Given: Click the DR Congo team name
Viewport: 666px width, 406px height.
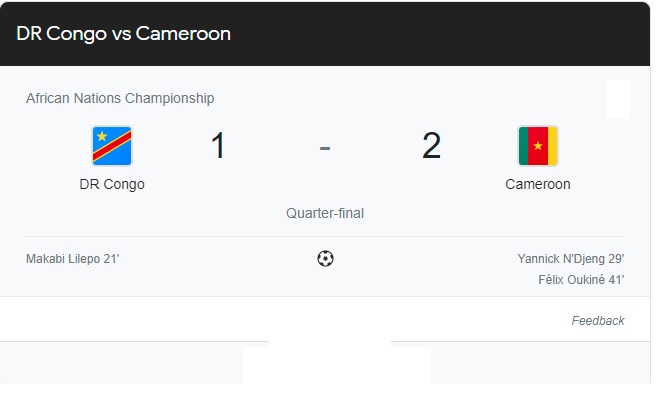Looking at the screenshot, I should 112,185.
